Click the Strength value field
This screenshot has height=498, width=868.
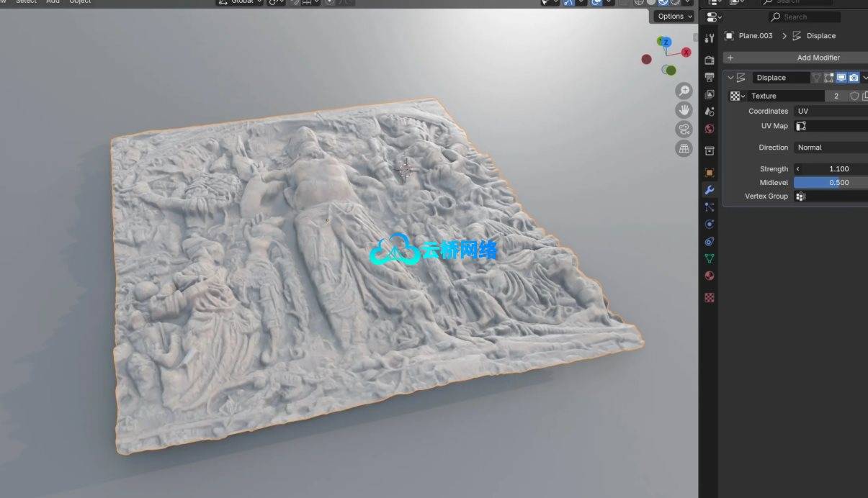pyautogui.click(x=834, y=169)
